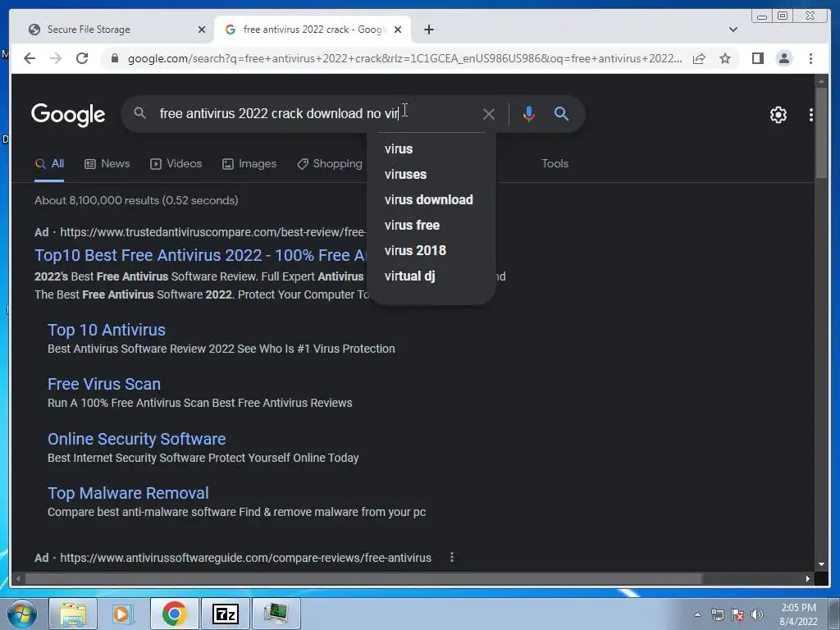Open the Free Virus Scan sitelink
This screenshot has height=630, width=840.
[x=104, y=384]
